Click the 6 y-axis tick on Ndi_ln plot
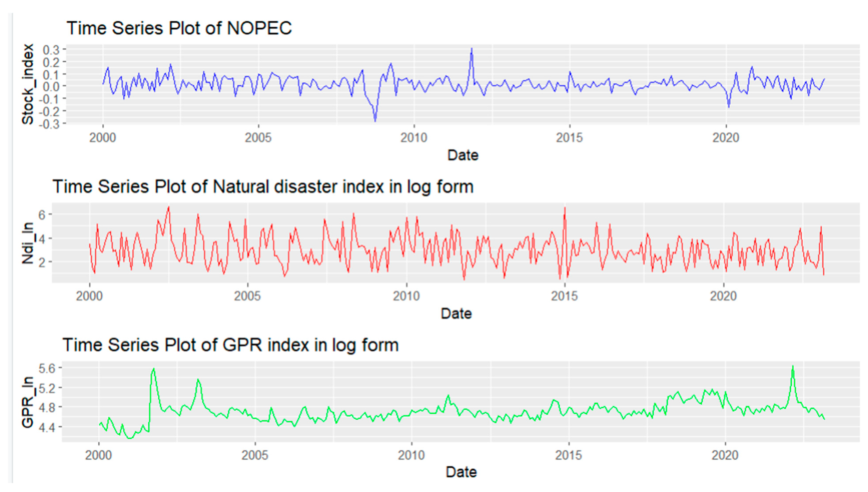 tap(41, 215)
